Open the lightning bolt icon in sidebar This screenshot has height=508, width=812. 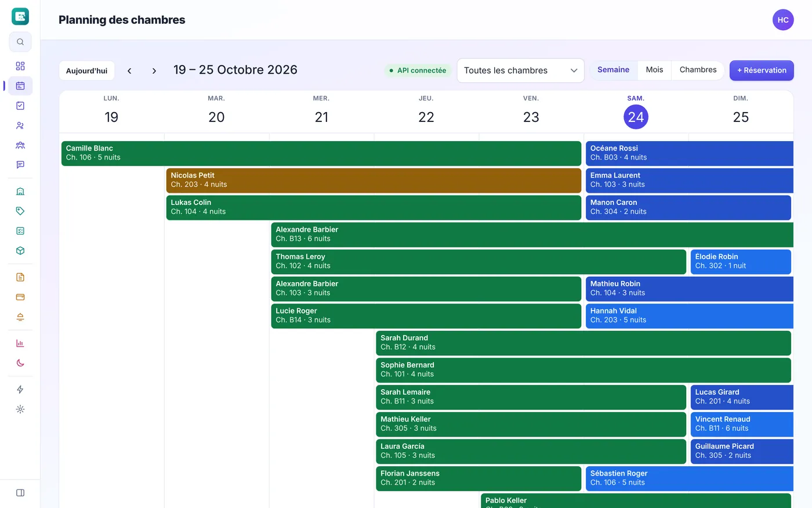click(x=20, y=390)
